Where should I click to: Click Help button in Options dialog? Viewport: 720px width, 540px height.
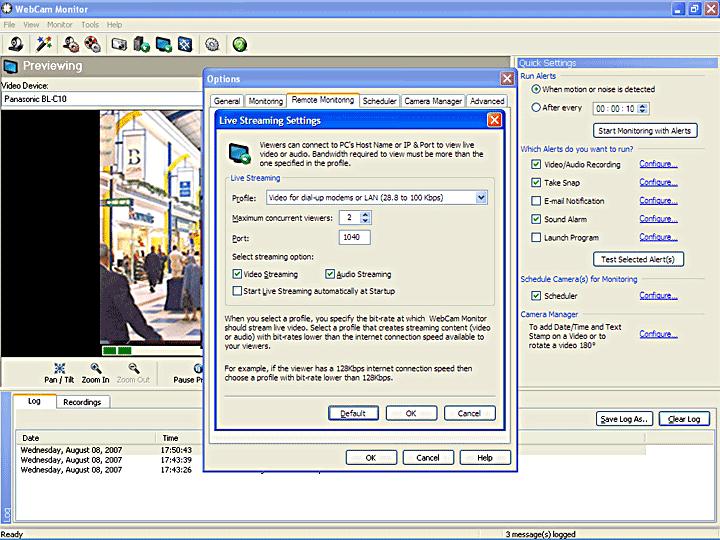(x=485, y=458)
